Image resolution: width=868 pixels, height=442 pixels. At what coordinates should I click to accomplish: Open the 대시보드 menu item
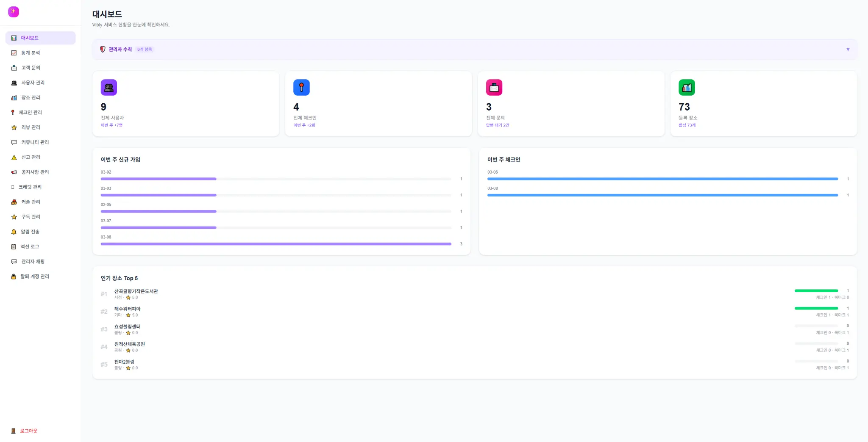[40, 38]
